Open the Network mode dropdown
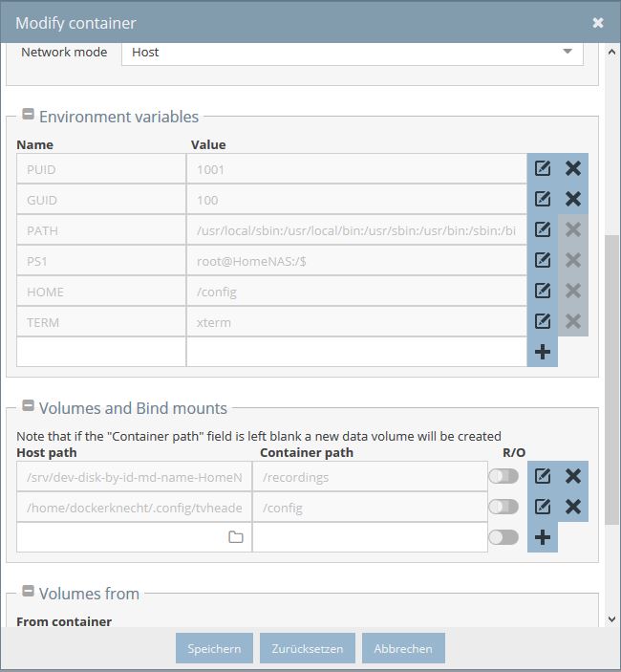The image size is (621, 672). point(352,53)
